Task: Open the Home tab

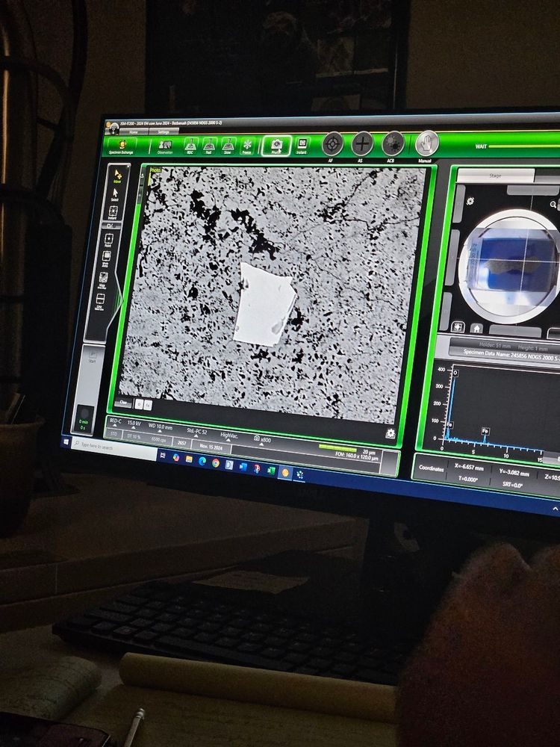Action: (x=134, y=132)
